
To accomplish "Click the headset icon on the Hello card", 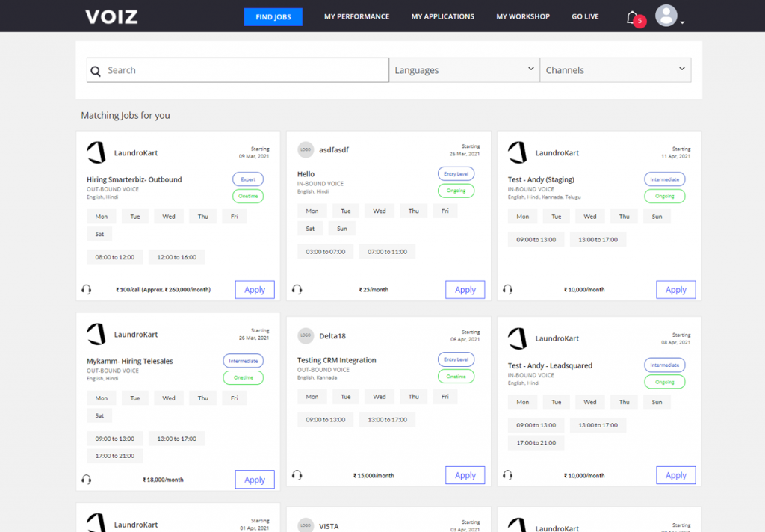I will pyautogui.click(x=297, y=289).
